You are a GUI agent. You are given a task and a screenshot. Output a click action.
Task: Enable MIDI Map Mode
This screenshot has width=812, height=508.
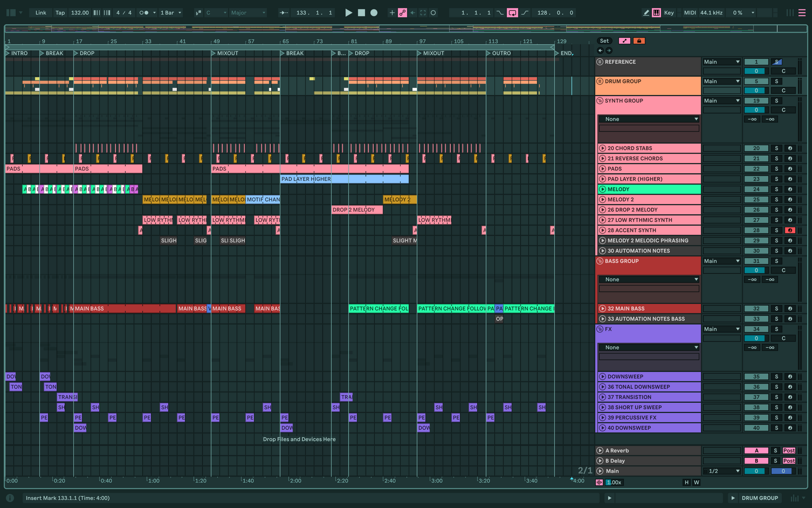[690, 13]
